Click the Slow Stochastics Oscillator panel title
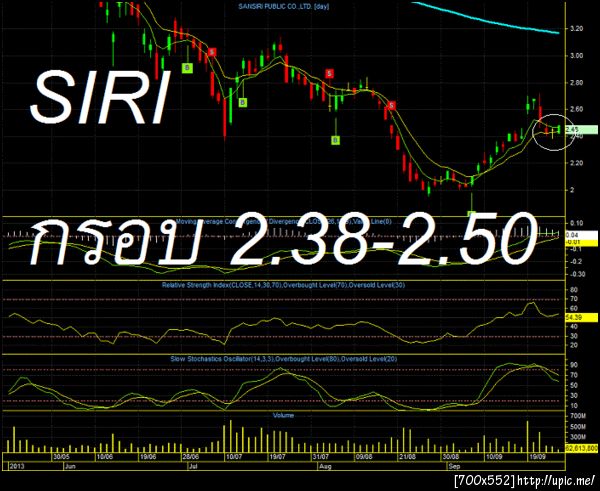The width and height of the screenshot is (600, 491). coord(284,359)
